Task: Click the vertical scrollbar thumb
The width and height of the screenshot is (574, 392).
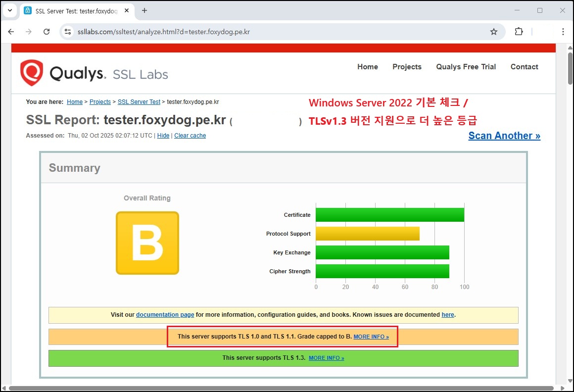Action: (570, 68)
